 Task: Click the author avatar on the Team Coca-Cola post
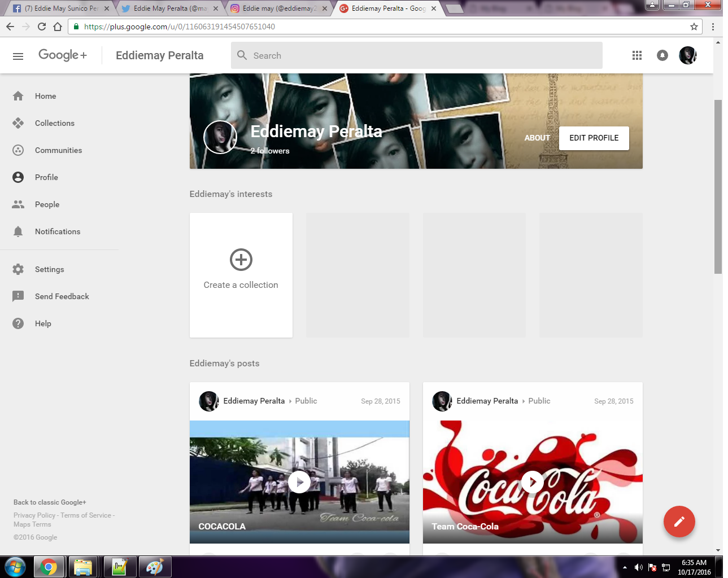[442, 401]
